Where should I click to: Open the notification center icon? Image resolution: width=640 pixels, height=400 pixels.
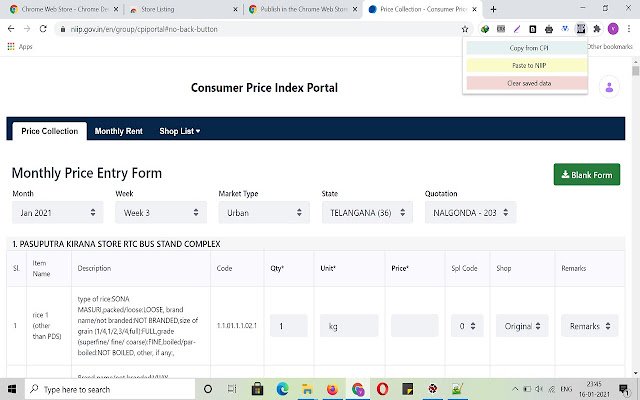[624, 389]
